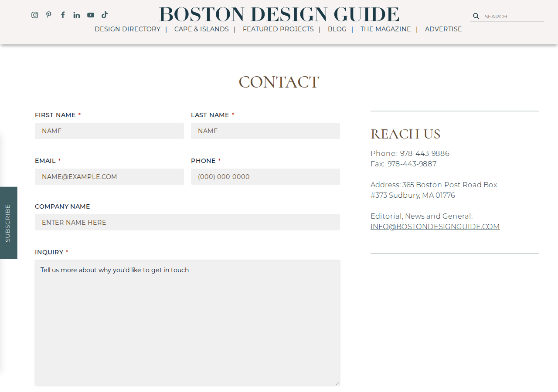Screen dimensions: 558x392
Task: Click the First Name input field
Action: pyautogui.click(x=109, y=131)
